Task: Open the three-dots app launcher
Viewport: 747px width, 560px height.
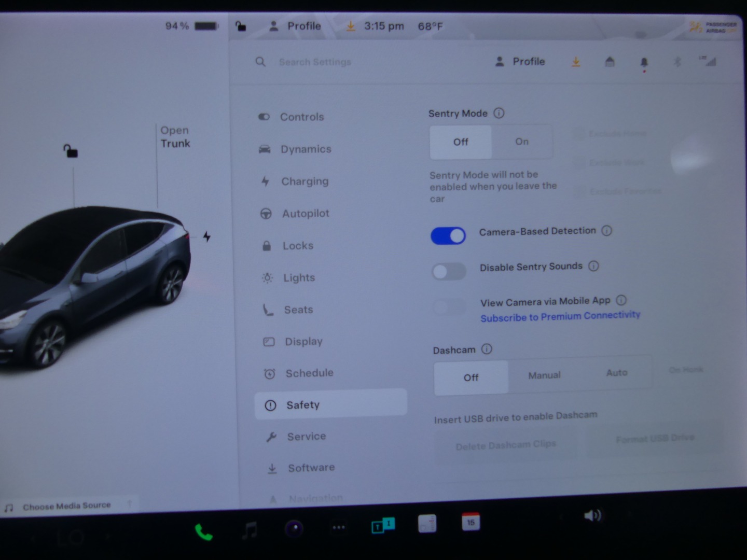Action: 339,527
